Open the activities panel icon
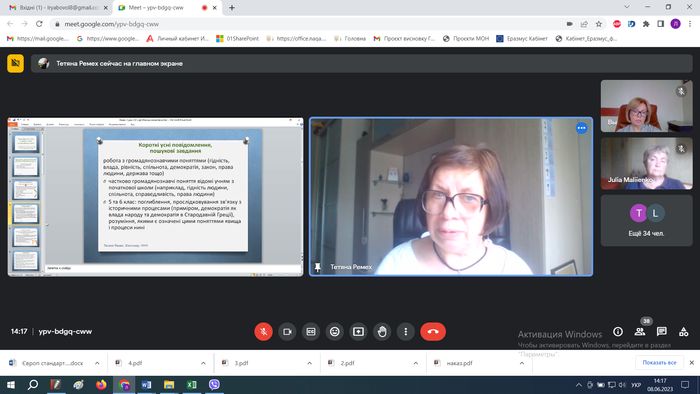700x394 pixels. point(683,332)
